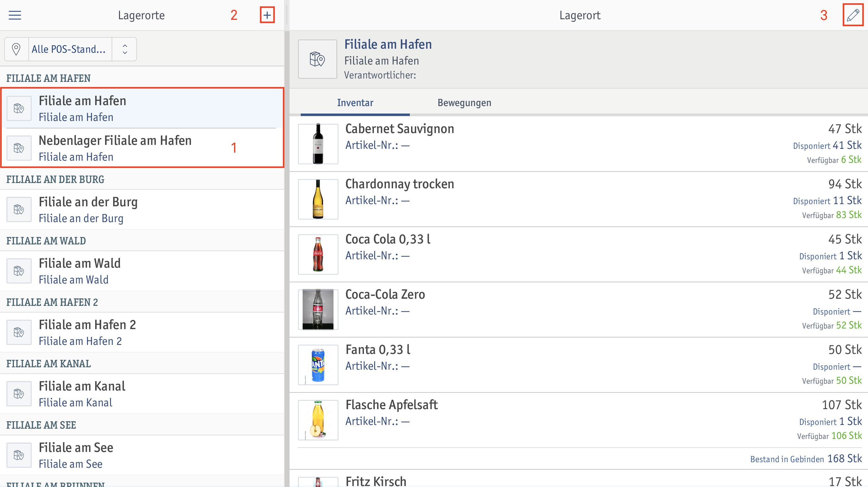The height and width of the screenshot is (487, 868).
Task: Select the Flasche Apfelsaft item name
Action: click(x=392, y=405)
